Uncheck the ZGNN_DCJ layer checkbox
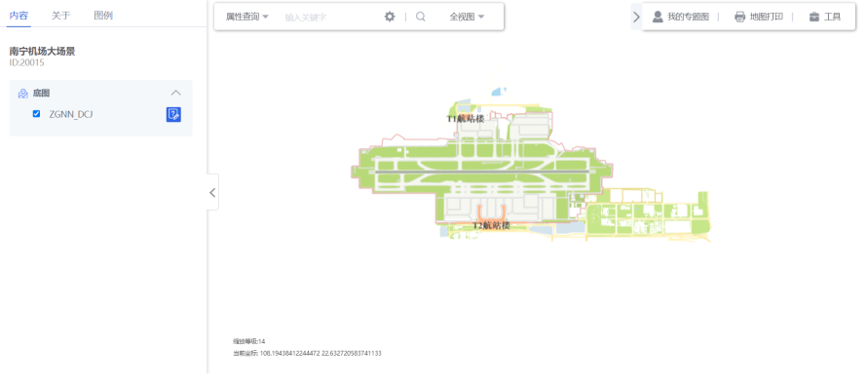This screenshot has width=868, height=386. [37, 114]
